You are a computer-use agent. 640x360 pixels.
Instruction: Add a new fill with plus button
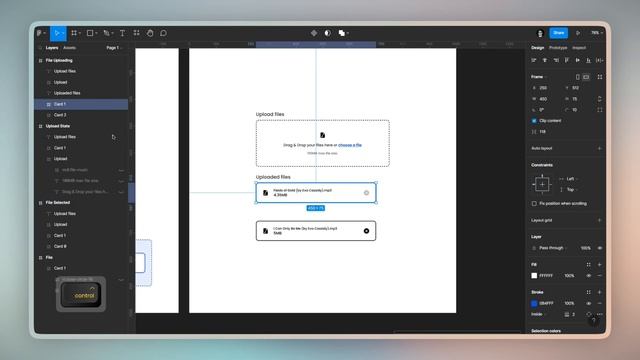600,264
